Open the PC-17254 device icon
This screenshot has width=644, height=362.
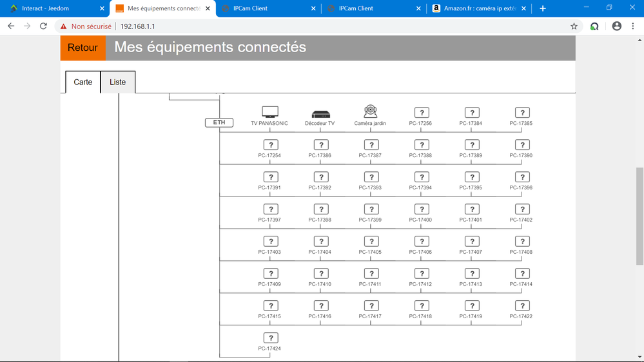pos(271,145)
